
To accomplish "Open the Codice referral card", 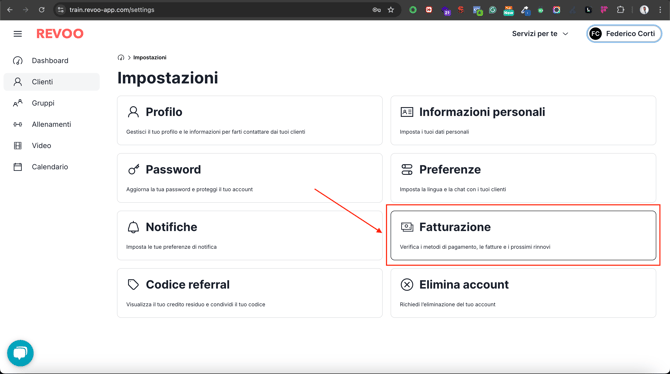I will coord(250,293).
